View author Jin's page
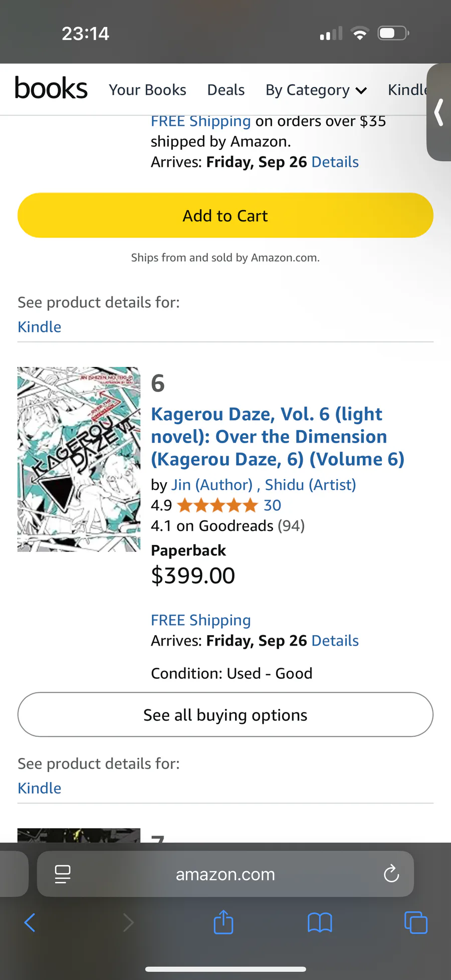The image size is (451, 980). point(211,485)
